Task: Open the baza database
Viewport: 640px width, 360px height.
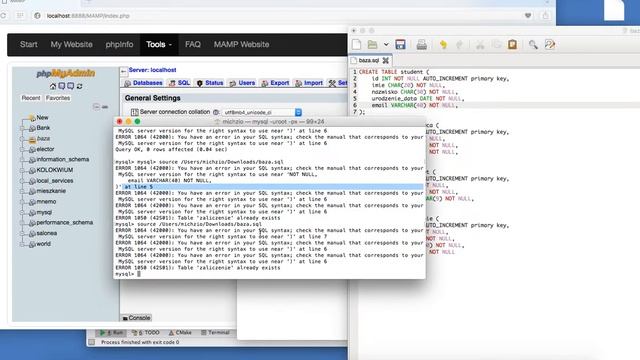Action: tap(43, 139)
